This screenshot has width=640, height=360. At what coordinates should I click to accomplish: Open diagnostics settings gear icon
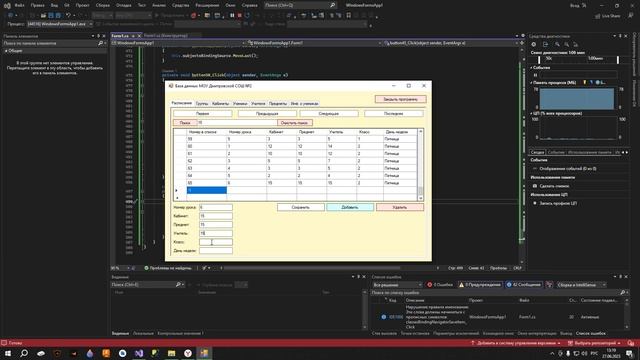click(x=533, y=44)
